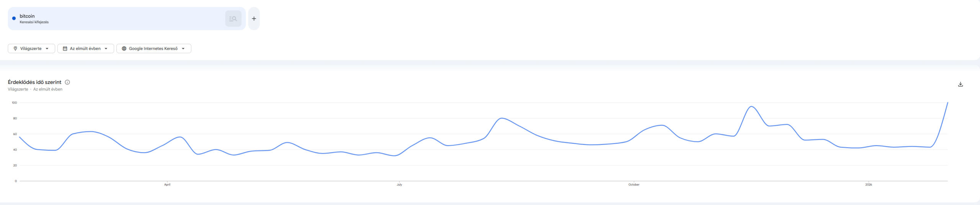
Task: Select the July marker on the time axis
Action: point(399,185)
